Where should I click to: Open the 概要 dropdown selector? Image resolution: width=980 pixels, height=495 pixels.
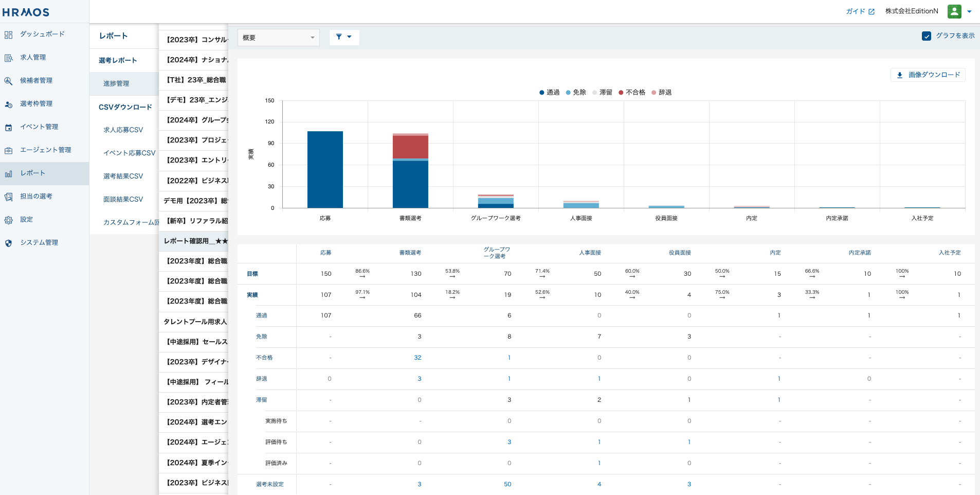tap(278, 38)
